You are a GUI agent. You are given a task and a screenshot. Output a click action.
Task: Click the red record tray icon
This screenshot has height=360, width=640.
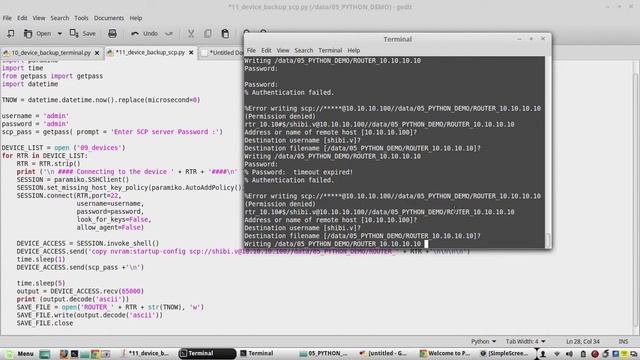tap(595, 354)
